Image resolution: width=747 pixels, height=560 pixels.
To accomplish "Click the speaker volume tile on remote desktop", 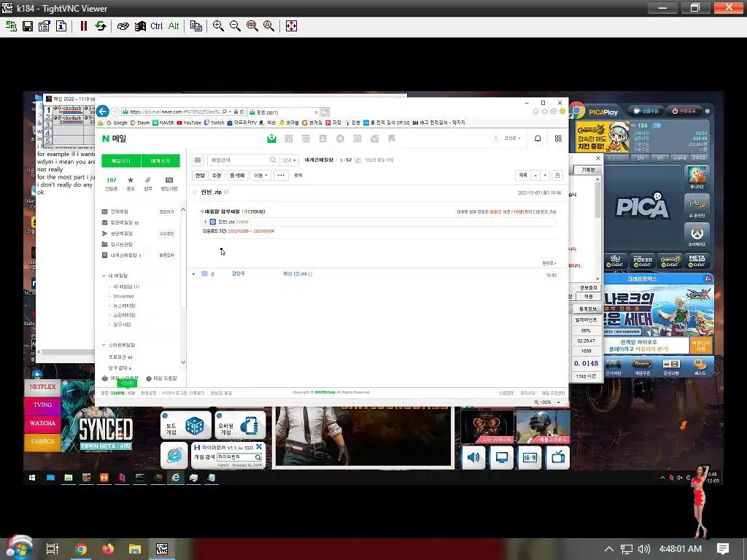I will (473, 458).
